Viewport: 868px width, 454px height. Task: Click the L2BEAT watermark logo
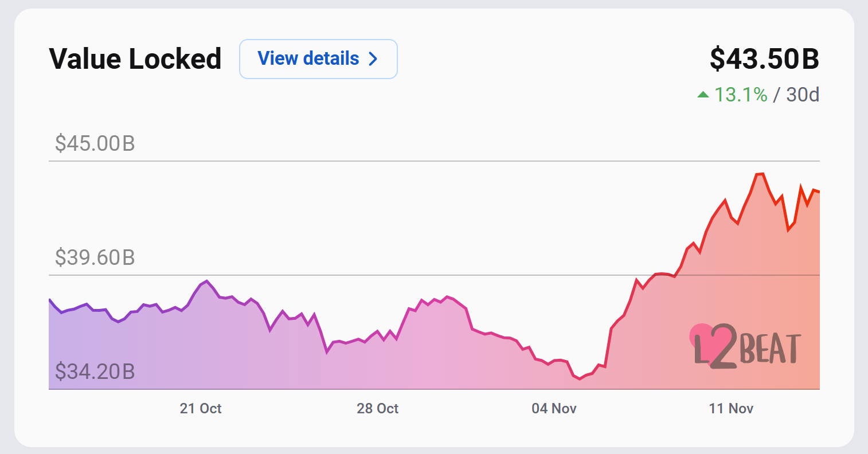746,346
